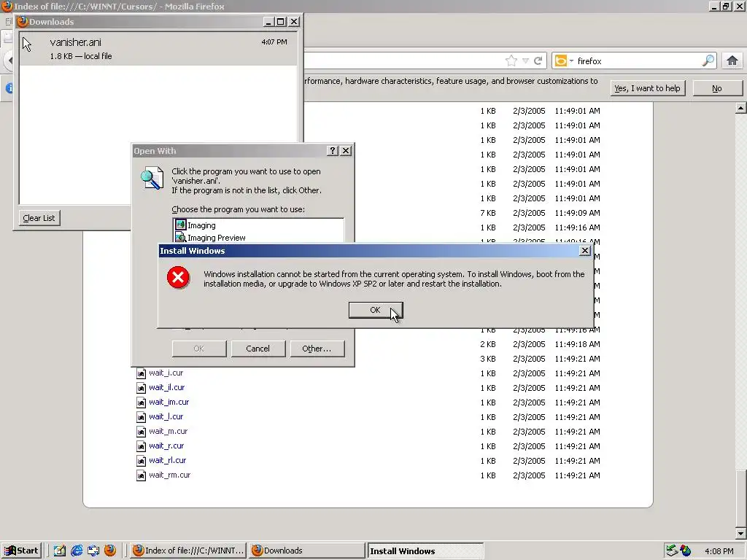Click the '11:49:18 AM' time cell

[578, 344]
